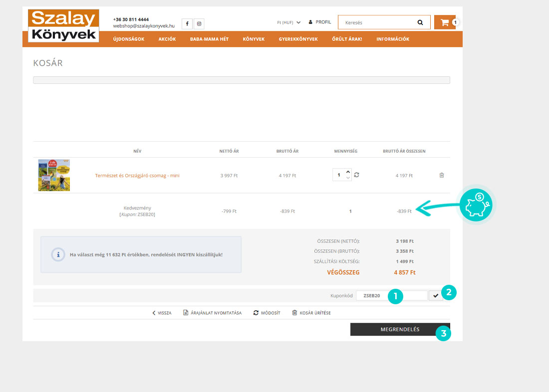Click the search magnifier icon
Viewport: 549px width, 392px height.
(420, 22)
